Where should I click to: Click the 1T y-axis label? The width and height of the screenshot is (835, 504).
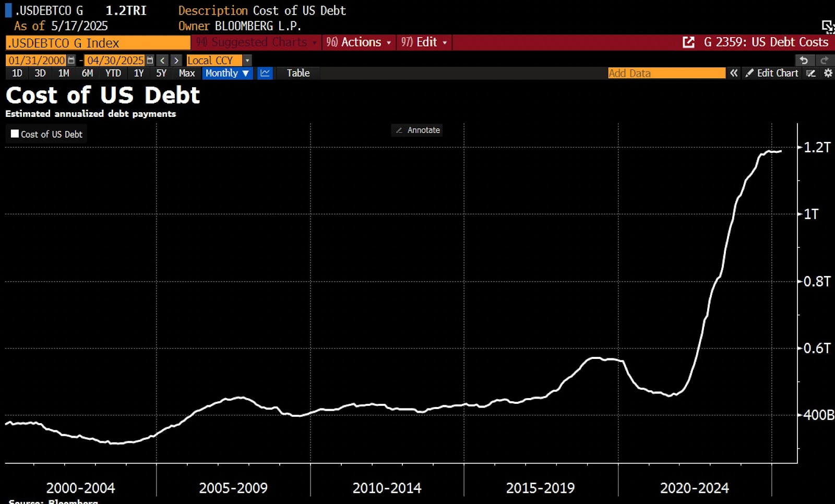pos(811,214)
